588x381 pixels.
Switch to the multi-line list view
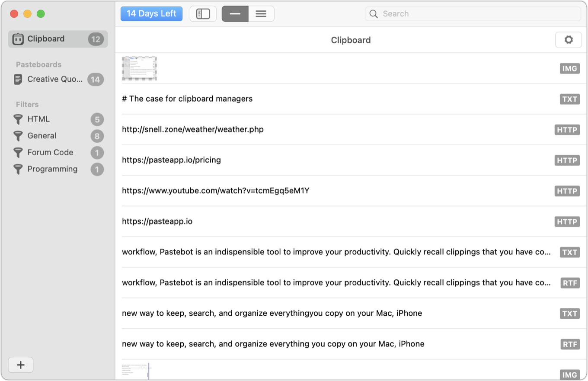(261, 13)
